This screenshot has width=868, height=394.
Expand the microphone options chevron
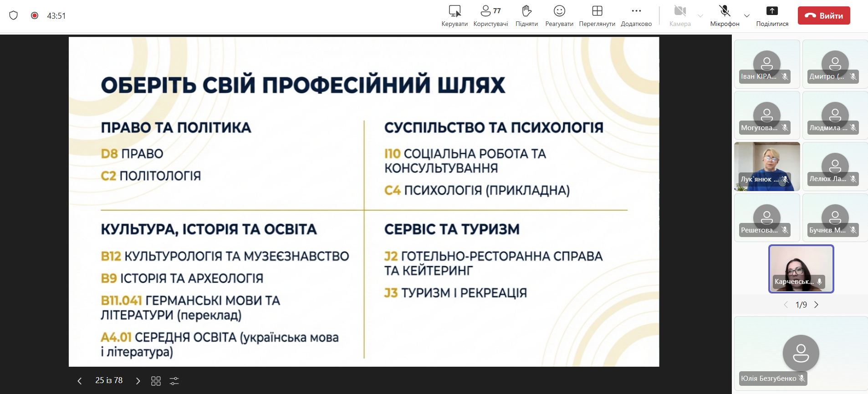click(x=747, y=16)
